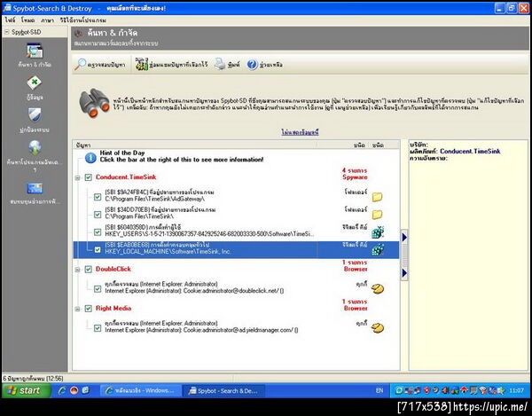Click the status bar text ending 12:56
This screenshot has width=532, height=416.
point(33,378)
